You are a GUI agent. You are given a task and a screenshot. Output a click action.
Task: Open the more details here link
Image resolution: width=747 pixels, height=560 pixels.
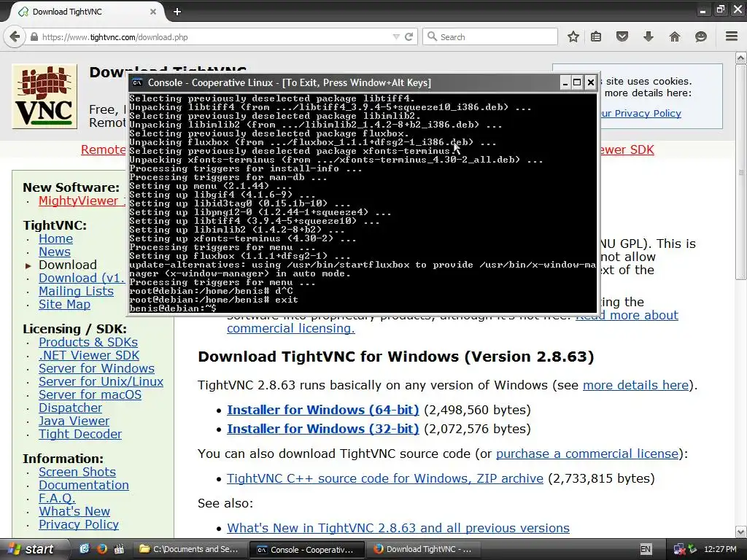[636, 385]
